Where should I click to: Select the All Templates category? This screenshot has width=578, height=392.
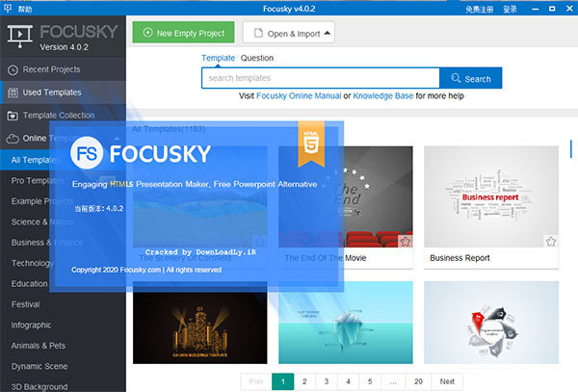[x=63, y=160]
